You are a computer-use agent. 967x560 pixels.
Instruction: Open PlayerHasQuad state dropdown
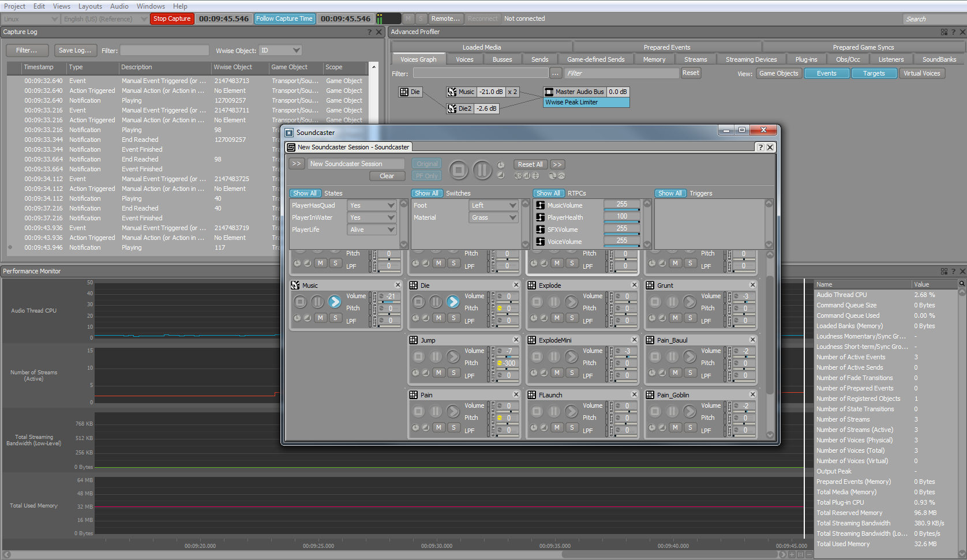(372, 205)
